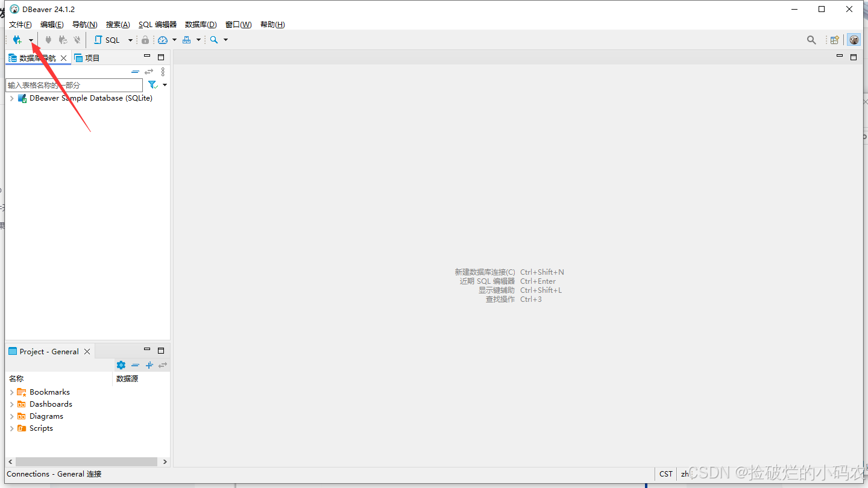Open the dropdown beside the filter funnel

[x=165, y=85]
